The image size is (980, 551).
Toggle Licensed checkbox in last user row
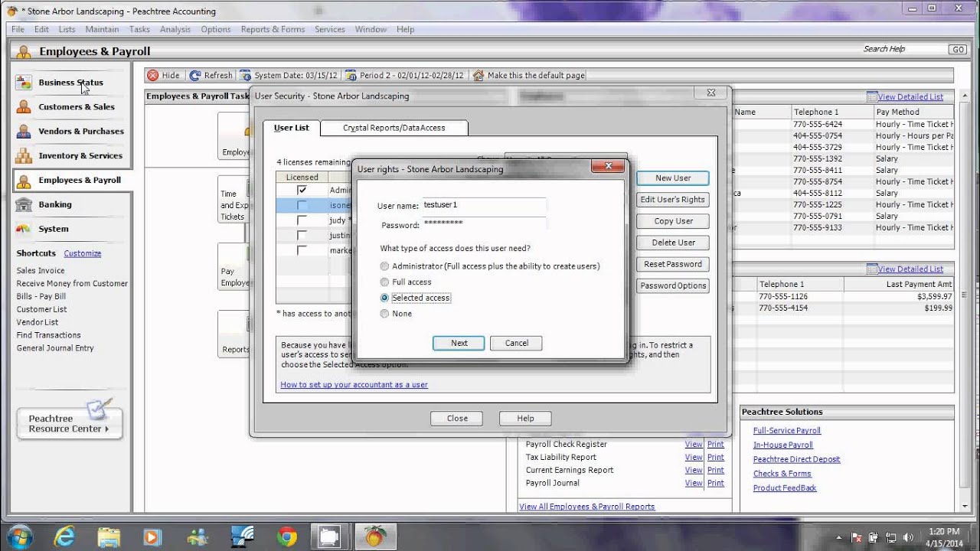point(302,250)
